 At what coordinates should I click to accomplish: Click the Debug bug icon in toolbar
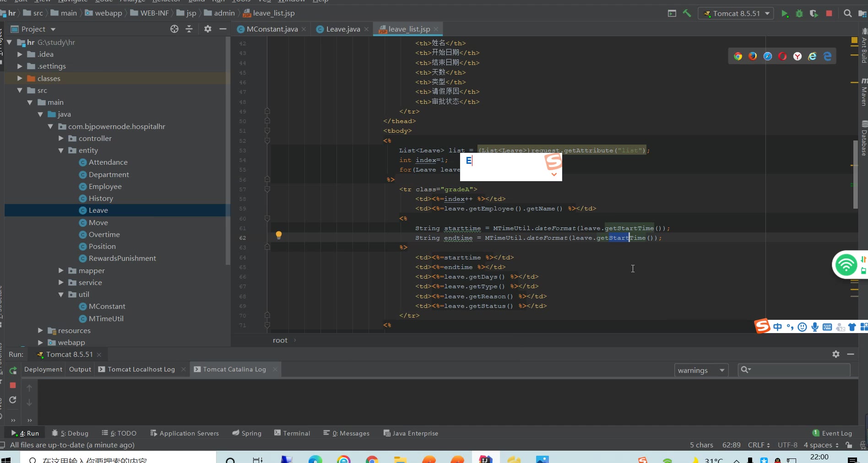click(799, 14)
